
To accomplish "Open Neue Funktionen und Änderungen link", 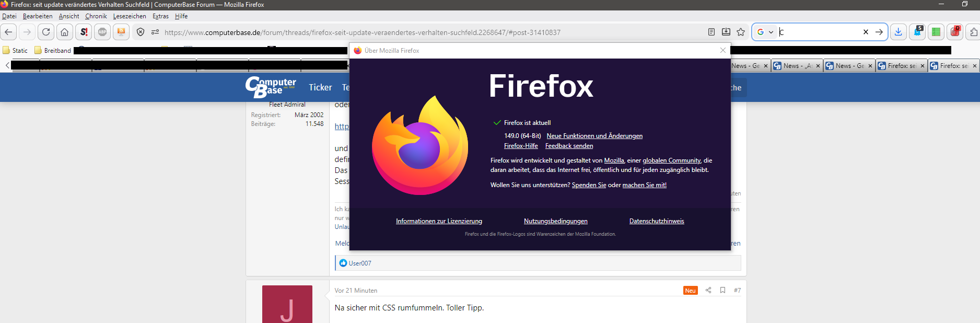I will point(594,136).
